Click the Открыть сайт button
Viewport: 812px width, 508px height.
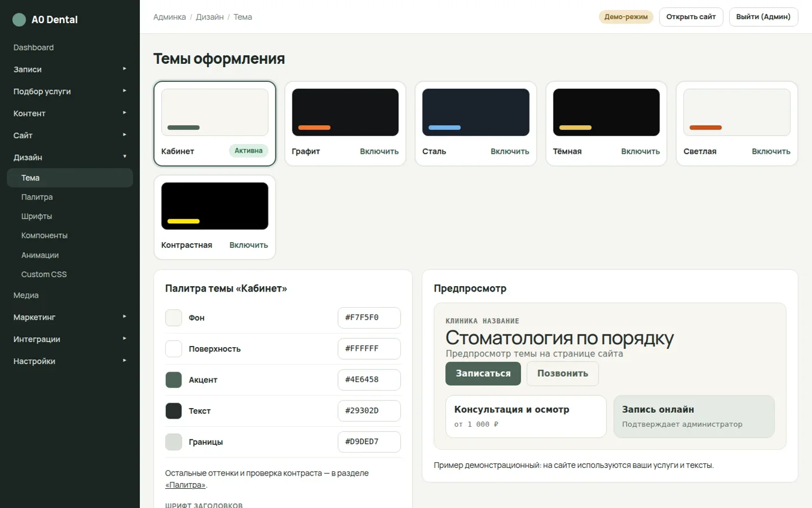(x=691, y=17)
